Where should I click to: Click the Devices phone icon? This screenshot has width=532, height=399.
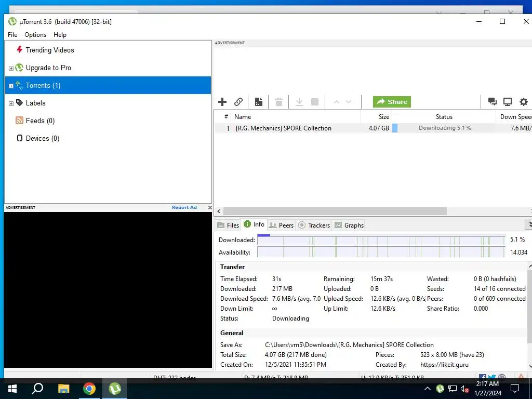[x=20, y=138]
